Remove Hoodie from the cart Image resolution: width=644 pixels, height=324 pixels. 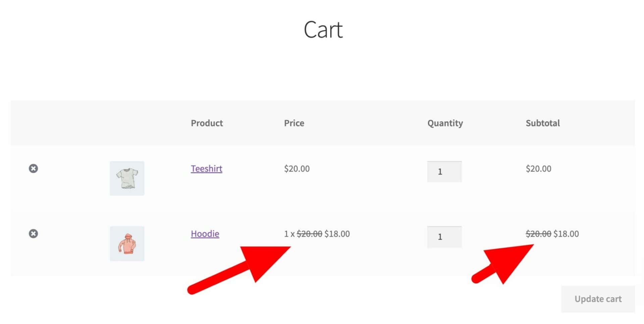[x=33, y=233]
